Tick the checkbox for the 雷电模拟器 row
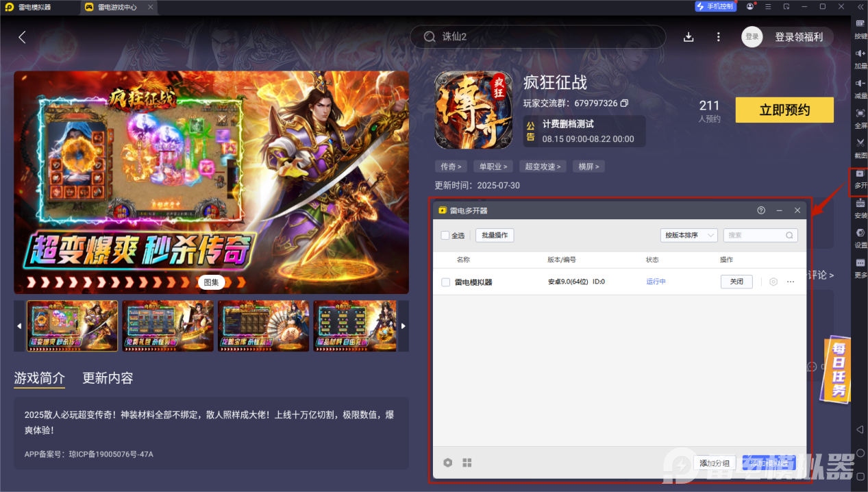Viewport: 868px width, 492px height. pos(445,282)
